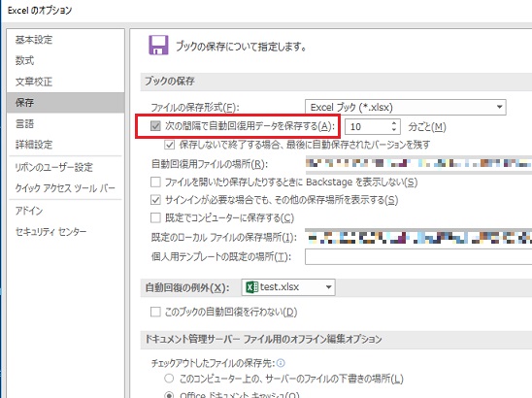Click ドキュメント管理サーバー section header text
This screenshot has height=398, width=532.
point(263,339)
